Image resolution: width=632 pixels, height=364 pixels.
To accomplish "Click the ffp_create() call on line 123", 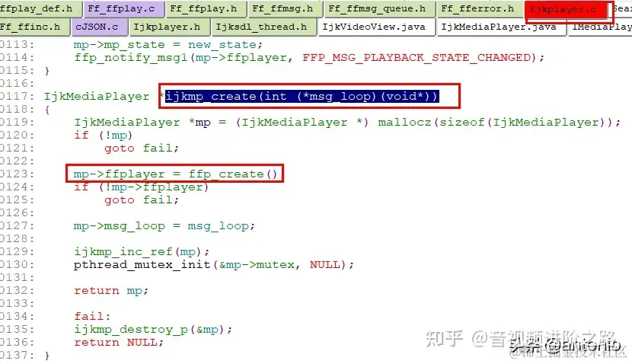I will coord(233,174).
